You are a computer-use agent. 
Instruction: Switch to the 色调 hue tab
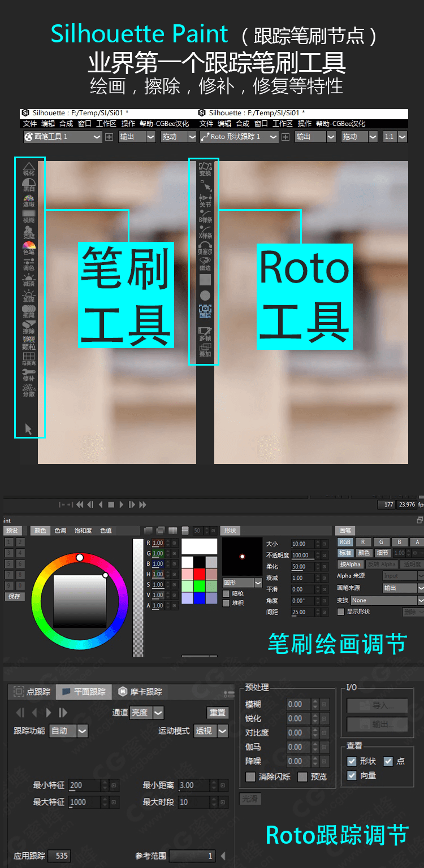tap(60, 531)
